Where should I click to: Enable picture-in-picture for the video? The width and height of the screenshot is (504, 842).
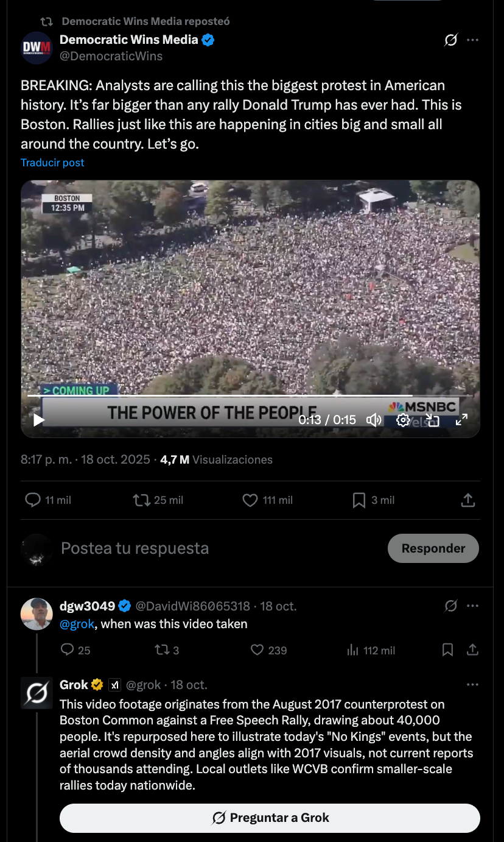tap(432, 420)
